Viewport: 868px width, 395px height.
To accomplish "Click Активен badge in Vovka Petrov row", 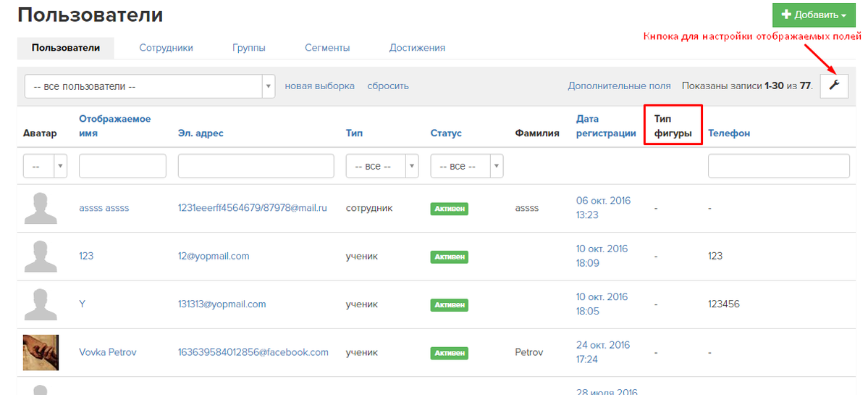I will (450, 353).
